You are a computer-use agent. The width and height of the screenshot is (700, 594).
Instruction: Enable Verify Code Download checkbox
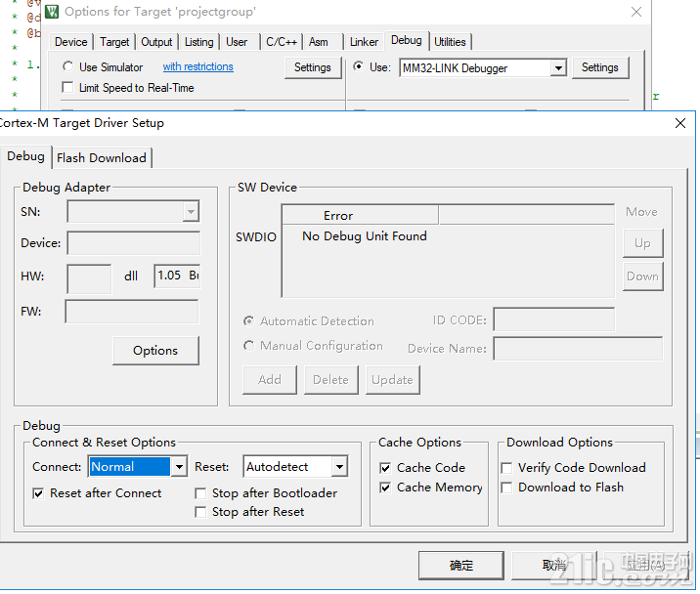506,468
